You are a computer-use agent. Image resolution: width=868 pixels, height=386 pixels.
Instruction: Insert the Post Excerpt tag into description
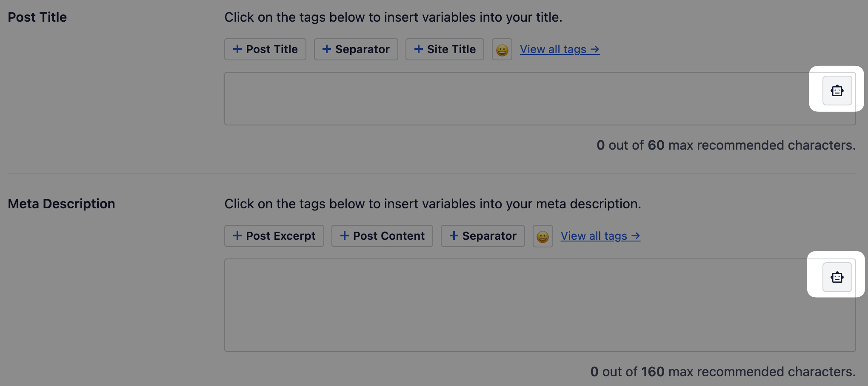pos(274,236)
